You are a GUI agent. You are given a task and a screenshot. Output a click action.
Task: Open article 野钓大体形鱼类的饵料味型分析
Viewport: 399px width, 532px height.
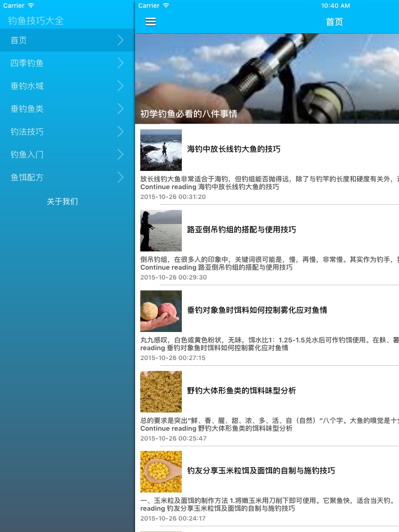pyautogui.click(x=242, y=391)
